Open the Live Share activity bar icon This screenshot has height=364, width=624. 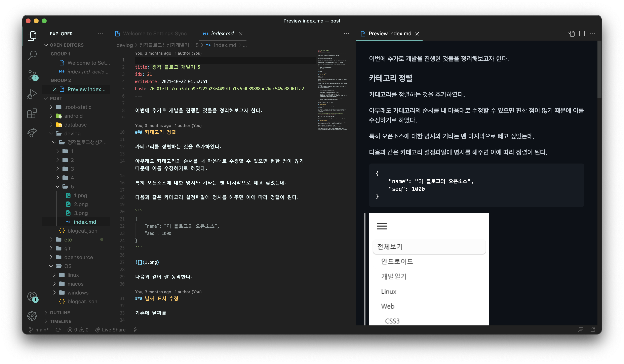(32, 133)
